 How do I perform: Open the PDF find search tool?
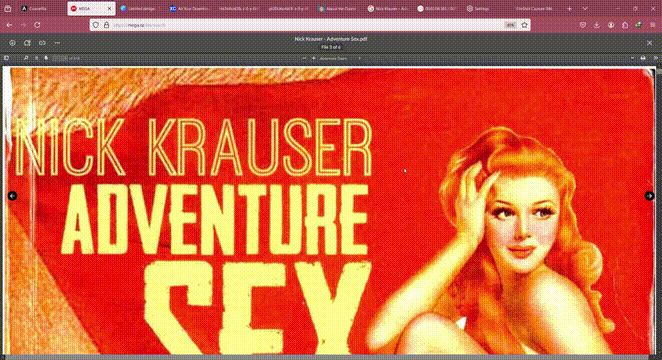[26, 58]
